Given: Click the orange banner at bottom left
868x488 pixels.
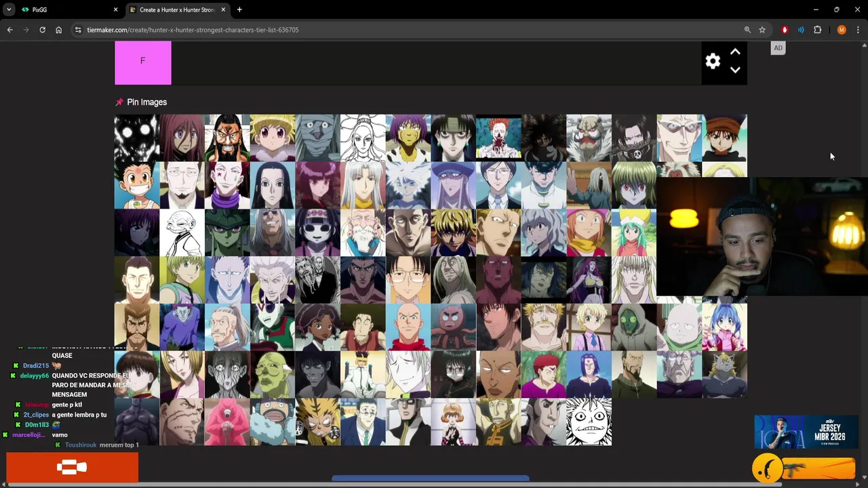Looking at the screenshot, I should [72, 467].
